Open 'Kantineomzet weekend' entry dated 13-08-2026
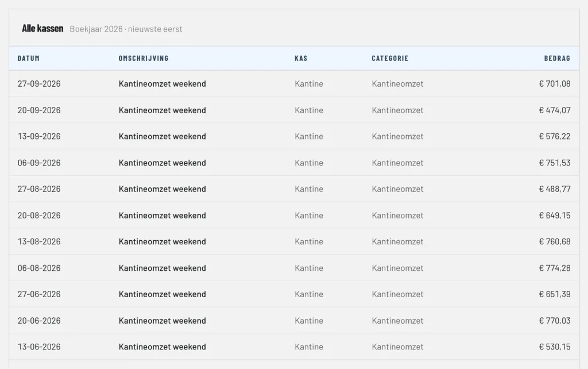Viewport: 588px width, 369px height. (163, 241)
